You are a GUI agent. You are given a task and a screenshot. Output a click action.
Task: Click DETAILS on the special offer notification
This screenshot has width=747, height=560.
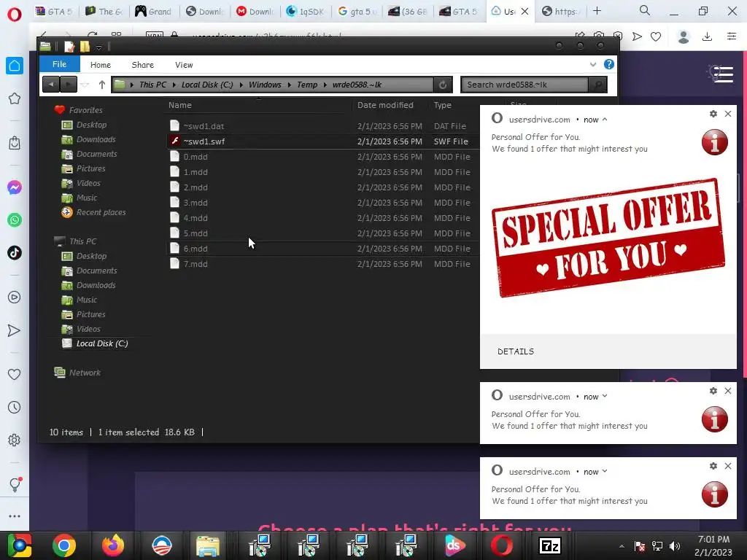516,351
